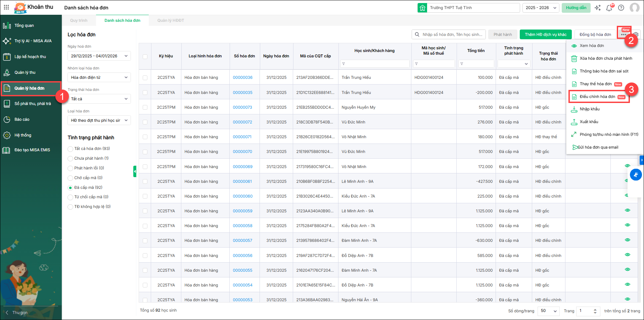This screenshot has height=320, width=644.
Task: Select the Chưa phát hành radio option
Action: tap(70, 158)
